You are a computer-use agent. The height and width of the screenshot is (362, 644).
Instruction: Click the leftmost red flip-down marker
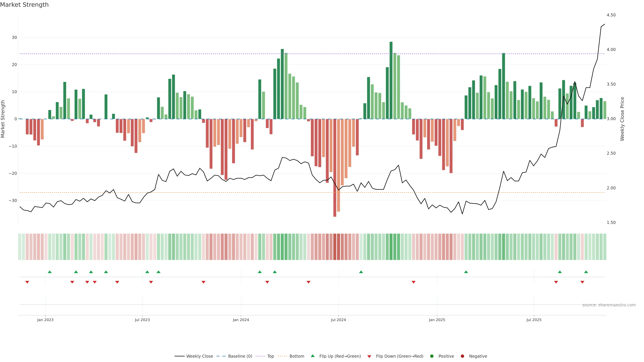pyautogui.click(x=27, y=282)
